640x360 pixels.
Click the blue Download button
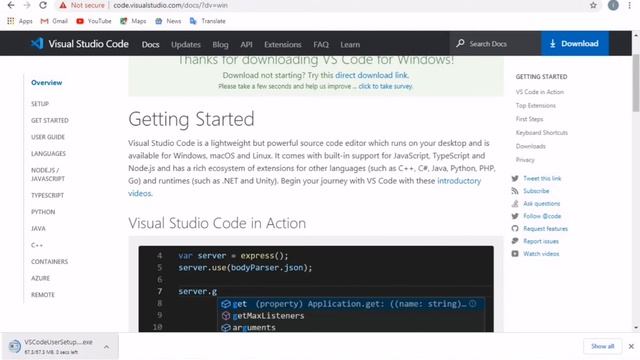pos(575,43)
